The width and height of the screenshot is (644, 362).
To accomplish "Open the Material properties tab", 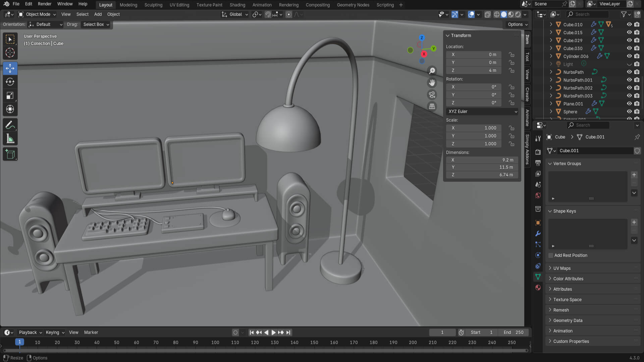I will 538,288.
